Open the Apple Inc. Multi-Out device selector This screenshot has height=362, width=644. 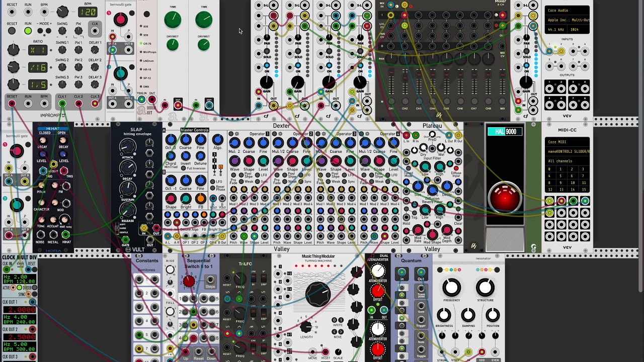pos(567,20)
